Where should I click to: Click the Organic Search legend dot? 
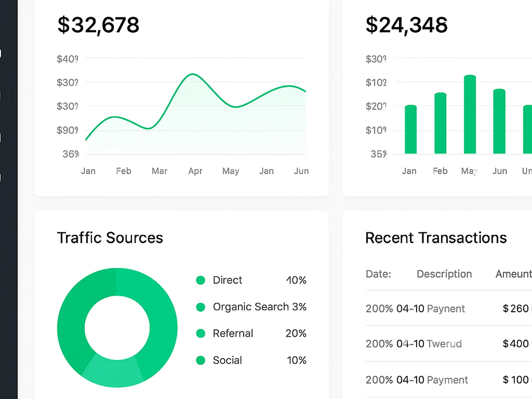201,307
